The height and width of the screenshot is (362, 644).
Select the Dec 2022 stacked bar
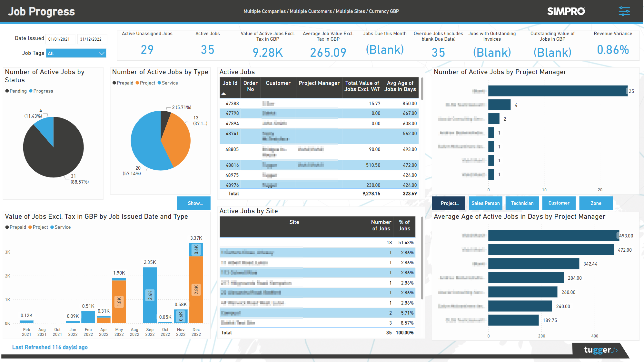pos(196,284)
